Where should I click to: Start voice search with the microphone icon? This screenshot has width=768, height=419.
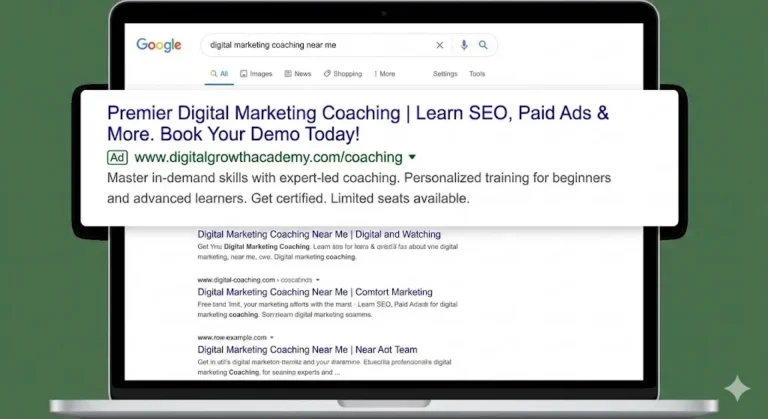[464, 45]
